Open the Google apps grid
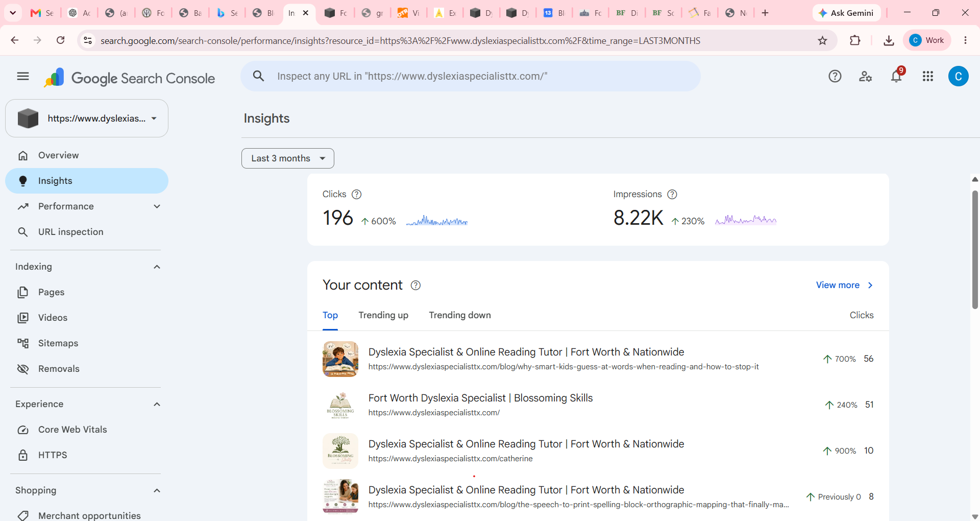980x521 pixels. pyautogui.click(x=928, y=77)
